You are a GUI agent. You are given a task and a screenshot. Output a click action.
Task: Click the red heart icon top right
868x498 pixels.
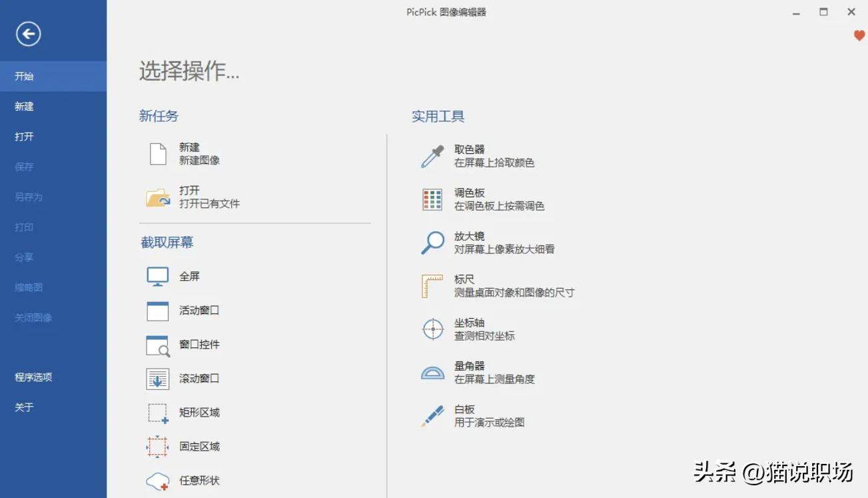coord(859,37)
